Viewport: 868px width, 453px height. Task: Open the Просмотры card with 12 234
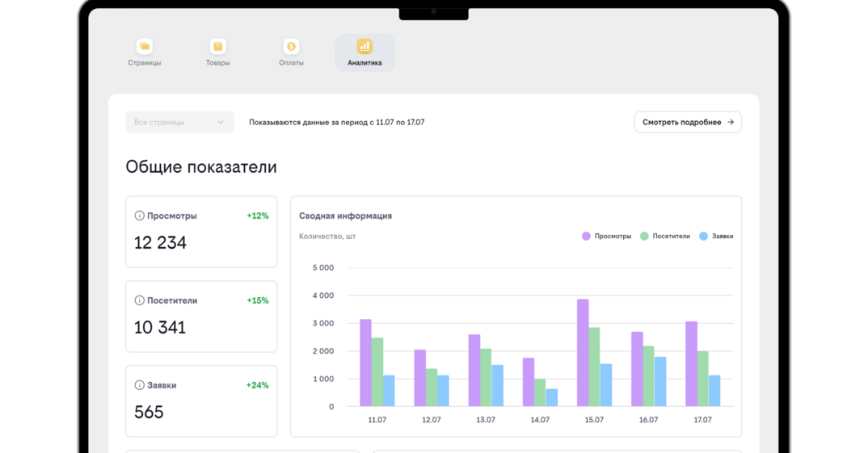pos(201,232)
